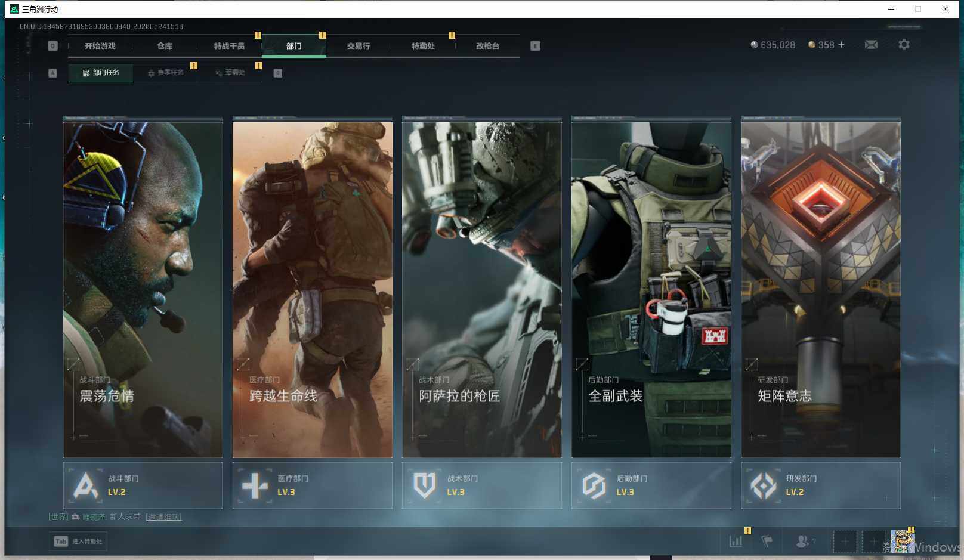Select the 部门任务 sub-tab

click(101, 73)
